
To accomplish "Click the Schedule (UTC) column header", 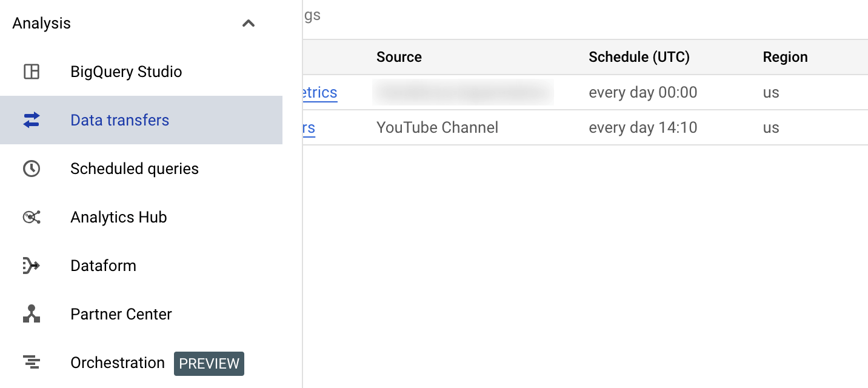I will coord(639,57).
